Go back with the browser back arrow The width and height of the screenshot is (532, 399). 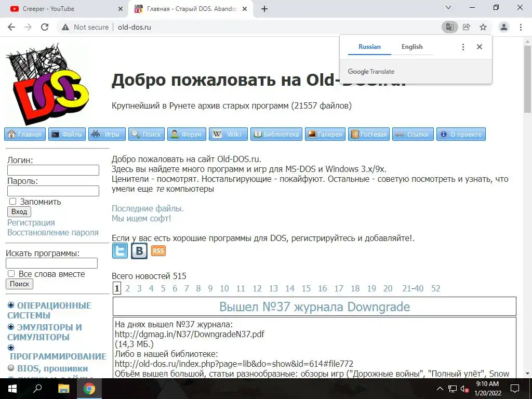click(11, 27)
